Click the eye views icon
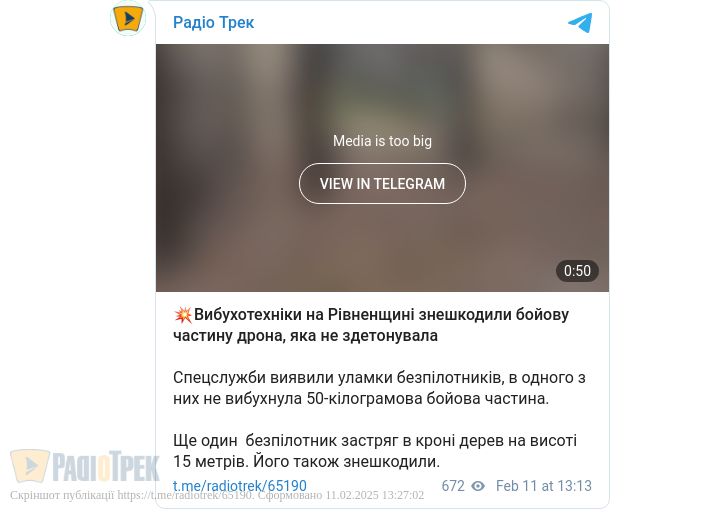 point(478,486)
